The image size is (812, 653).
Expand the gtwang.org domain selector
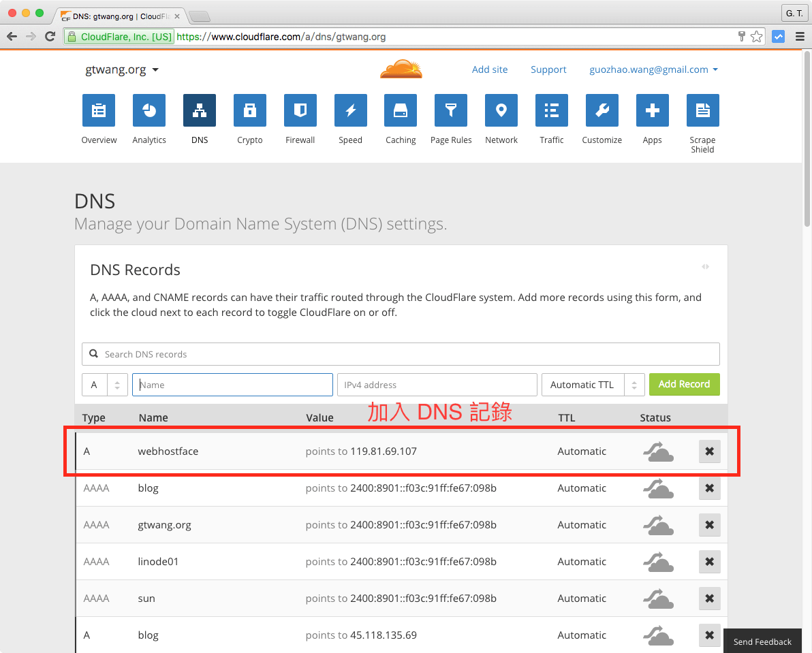[x=123, y=69]
